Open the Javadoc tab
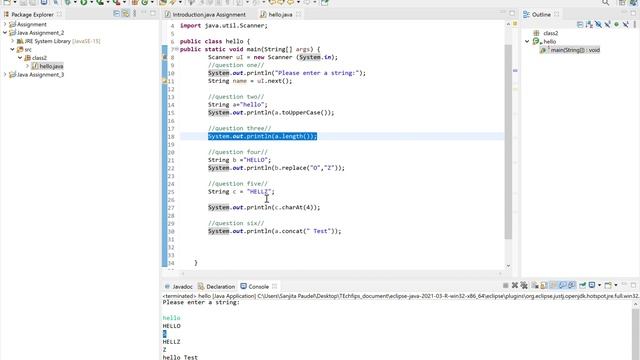640x360 pixels. tap(178, 287)
